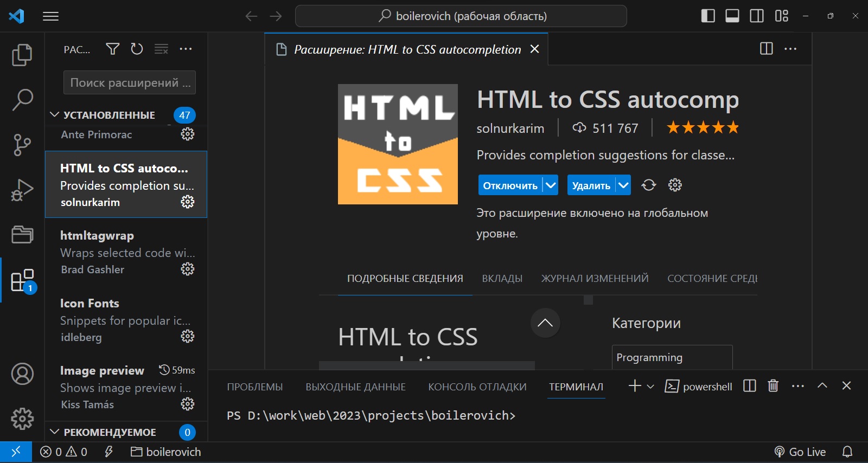
Task: Click the Удалить button
Action: point(591,185)
